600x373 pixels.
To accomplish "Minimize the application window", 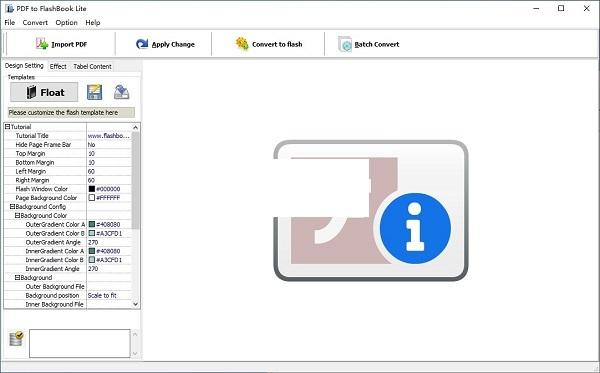I will pos(536,8).
